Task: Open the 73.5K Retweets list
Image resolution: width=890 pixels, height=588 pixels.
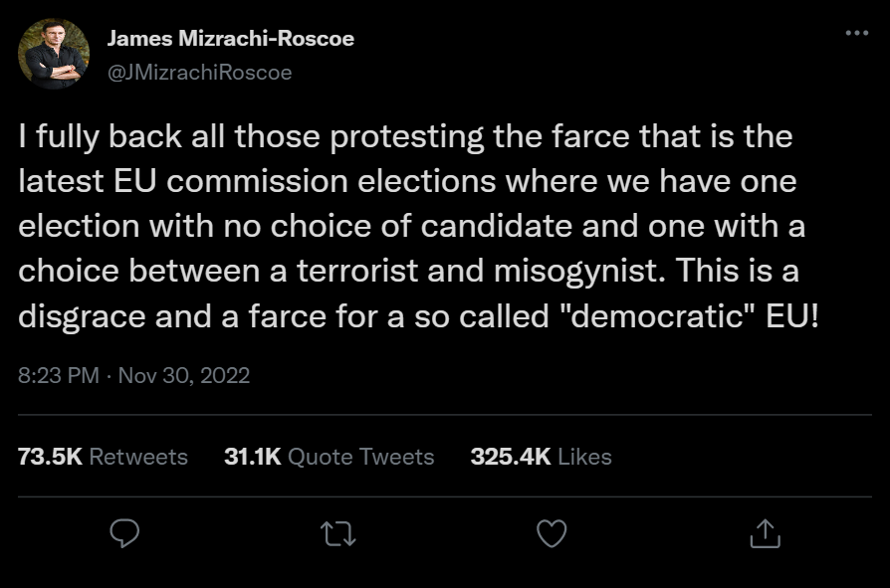Action: (103, 457)
